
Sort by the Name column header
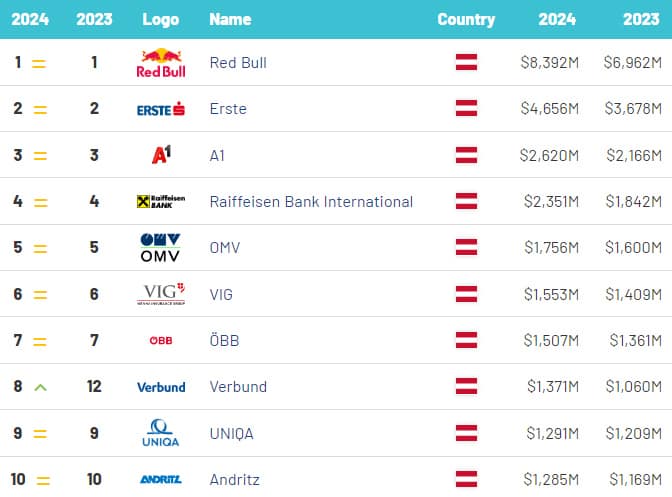coord(230,19)
